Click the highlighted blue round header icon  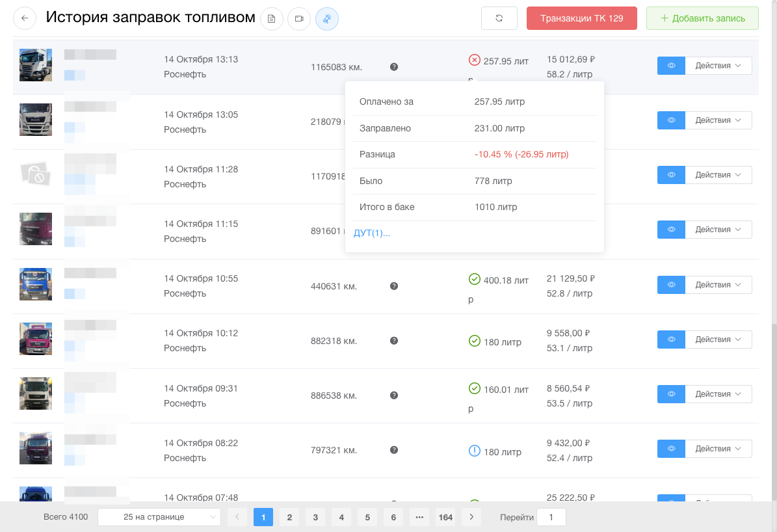pyautogui.click(x=327, y=19)
